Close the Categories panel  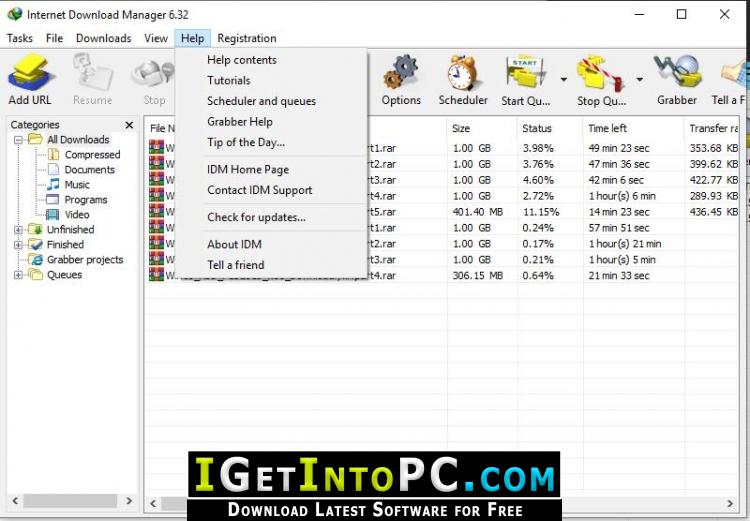click(x=129, y=125)
